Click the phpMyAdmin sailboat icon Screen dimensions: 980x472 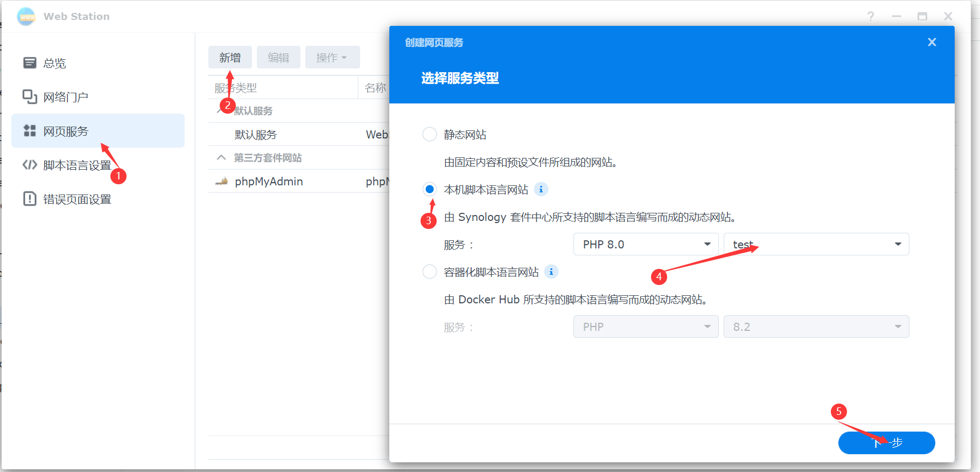(x=222, y=182)
